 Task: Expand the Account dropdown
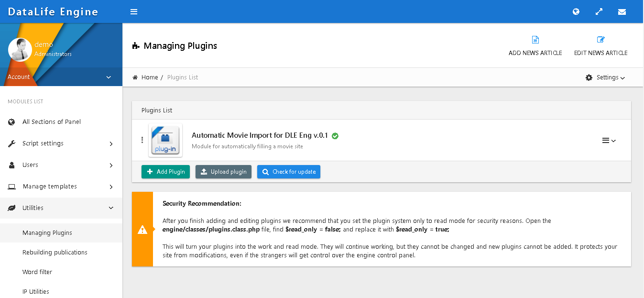click(61, 77)
